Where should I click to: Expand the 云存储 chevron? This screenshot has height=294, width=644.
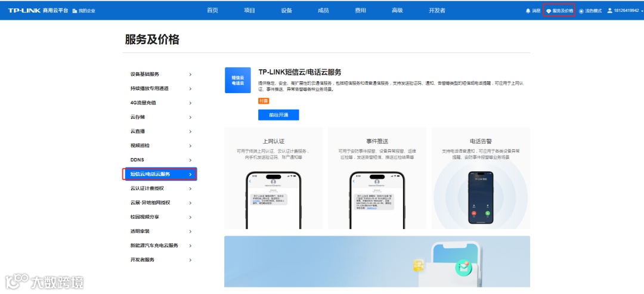pyautogui.click(x=190, y=117)
